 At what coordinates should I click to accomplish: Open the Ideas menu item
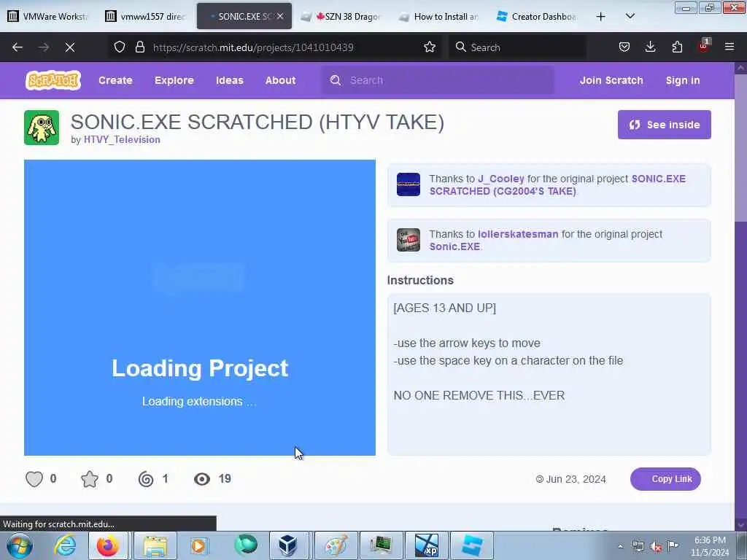click(x=230, y=80)
